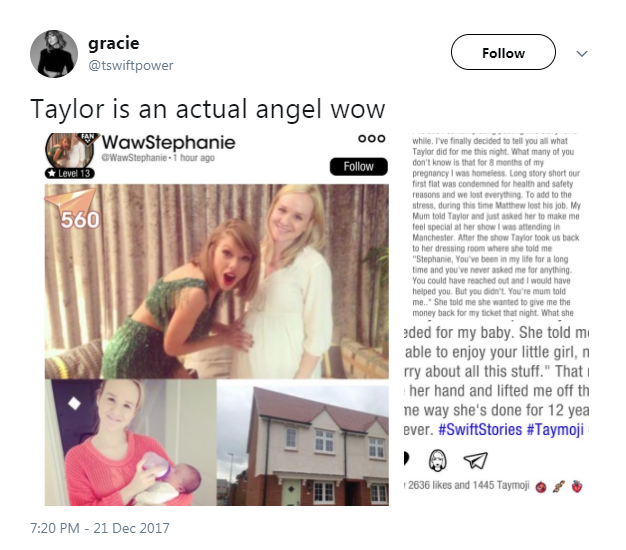Click the gracie display name
The height and width of the screenshot is (550, 626).
click(114, 43)
